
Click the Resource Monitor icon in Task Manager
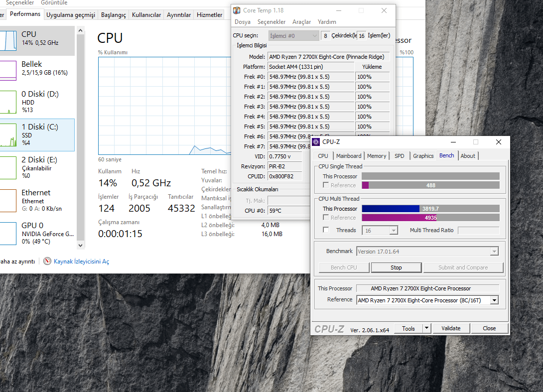[47, 261]
